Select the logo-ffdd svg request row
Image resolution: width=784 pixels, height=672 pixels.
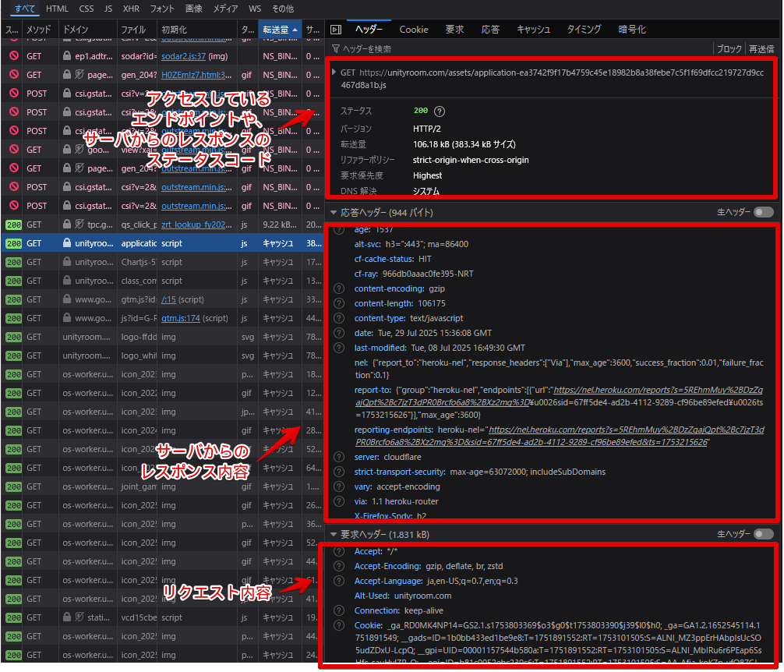click(163, 337)
